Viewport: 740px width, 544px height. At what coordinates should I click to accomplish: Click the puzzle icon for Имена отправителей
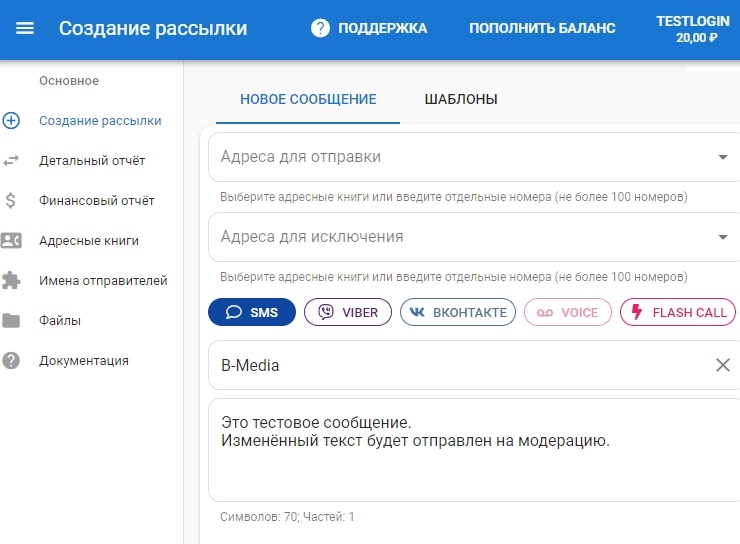tap(12, 281)
